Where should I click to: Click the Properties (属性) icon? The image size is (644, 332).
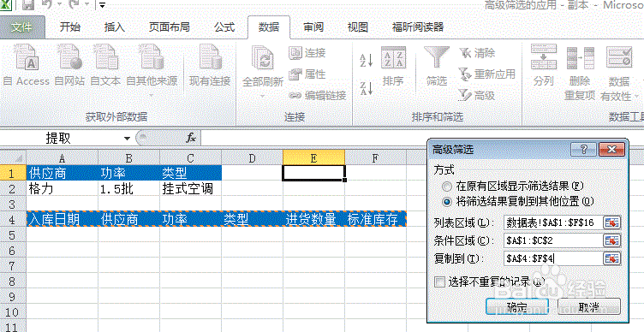(295, 74)
